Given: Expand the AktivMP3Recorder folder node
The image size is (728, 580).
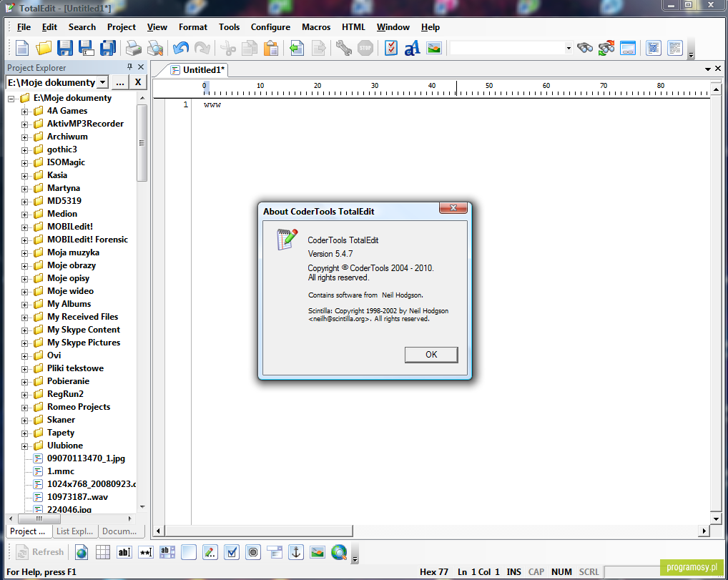Looking at the screenshot, I should click(x=24, y=124).
